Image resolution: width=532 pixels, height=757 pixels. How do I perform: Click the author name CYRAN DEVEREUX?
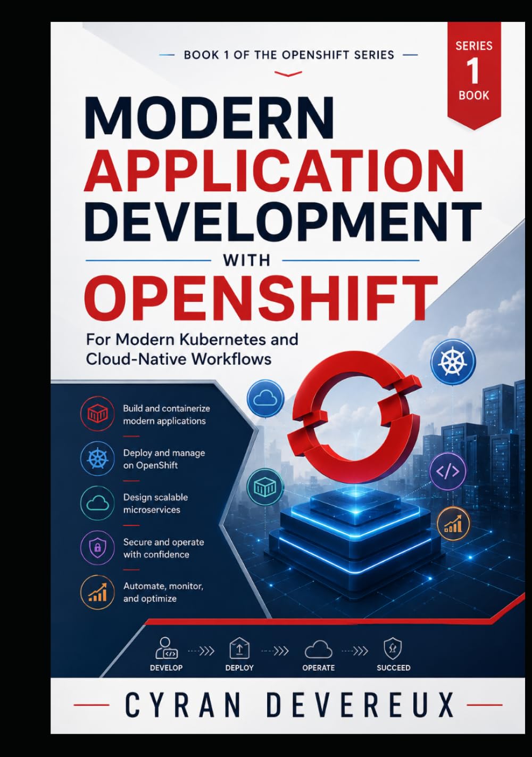tap(290, 705)
